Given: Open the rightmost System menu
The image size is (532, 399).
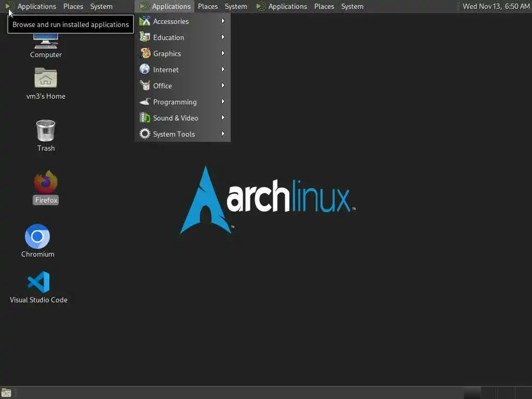Looking at the screenshot, I should tap(352, 6).
